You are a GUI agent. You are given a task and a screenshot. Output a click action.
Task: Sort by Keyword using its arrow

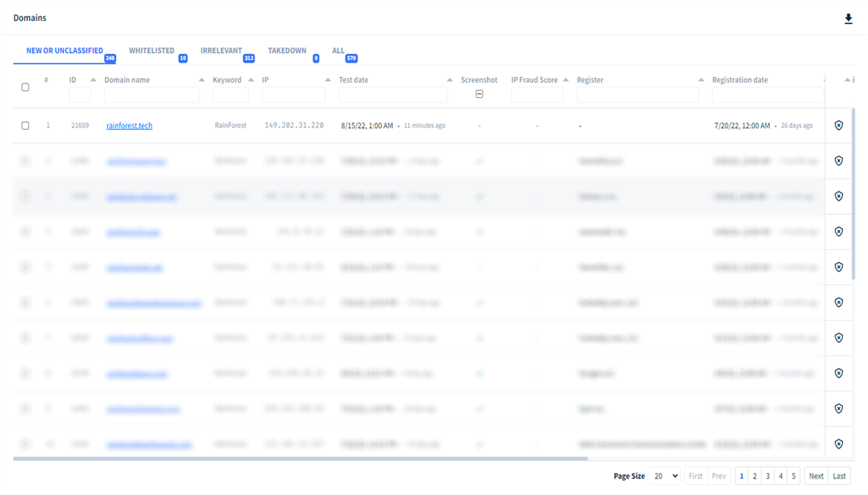[x=251, y=80]
